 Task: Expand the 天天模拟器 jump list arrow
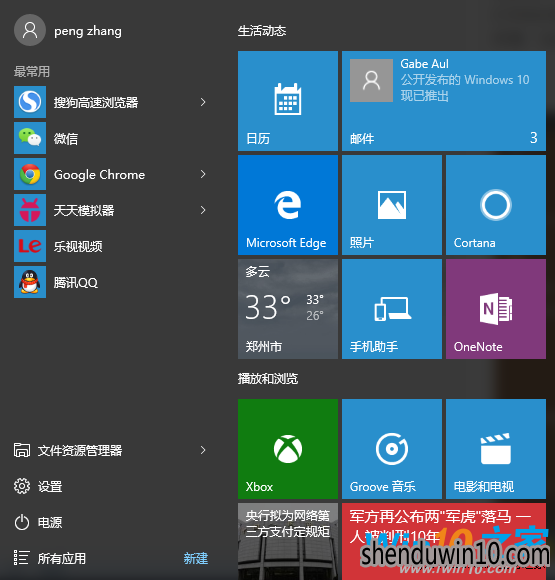[203, 210]
